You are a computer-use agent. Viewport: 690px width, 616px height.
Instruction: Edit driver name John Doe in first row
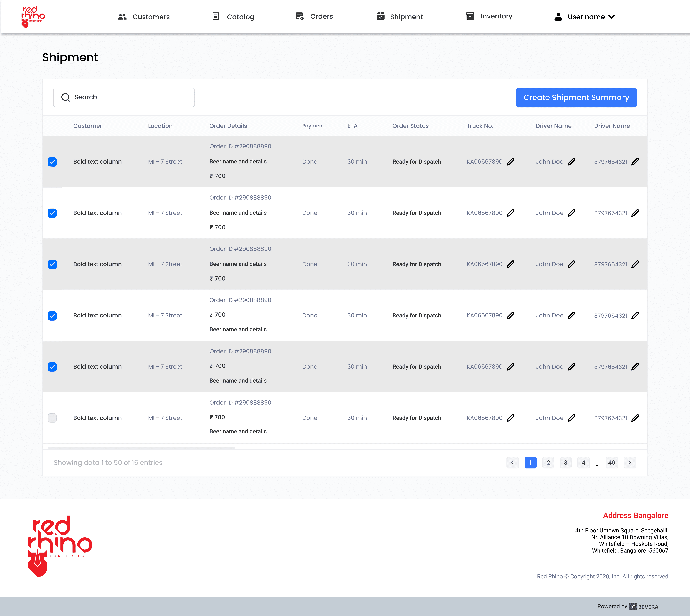(x=572, y=162)
